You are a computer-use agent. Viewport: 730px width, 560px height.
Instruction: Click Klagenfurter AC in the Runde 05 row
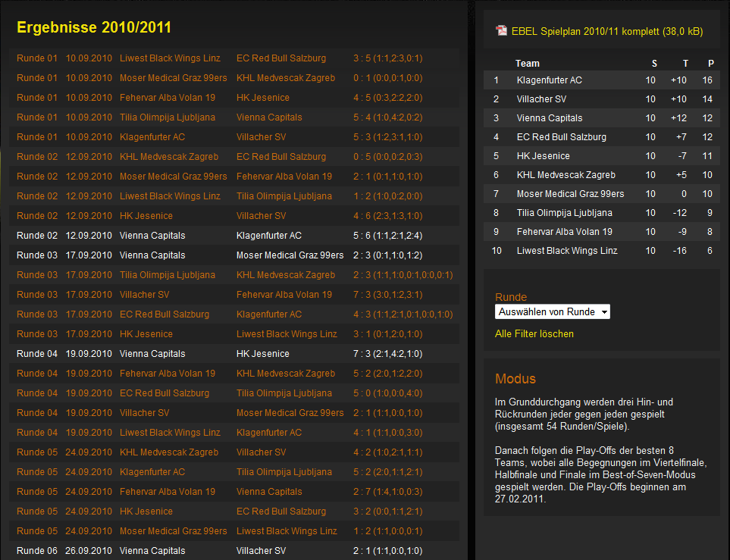tap(152, 472)
